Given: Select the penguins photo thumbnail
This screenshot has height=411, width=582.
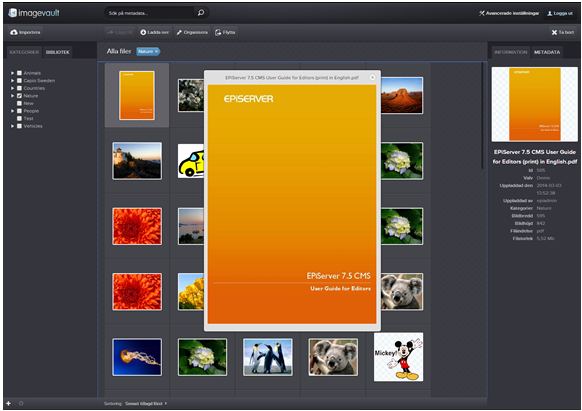Looking at the screenshot, I should 268,357.
